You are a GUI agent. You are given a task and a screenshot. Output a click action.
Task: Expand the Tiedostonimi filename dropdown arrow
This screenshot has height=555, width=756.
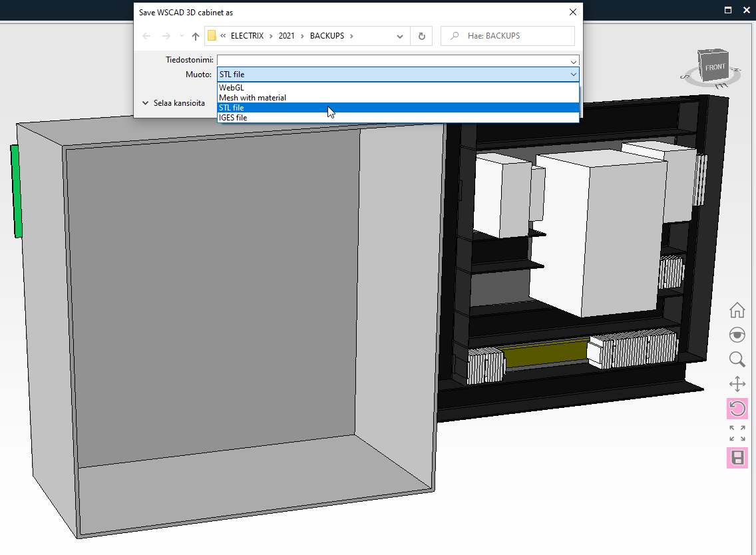[573, 61]
